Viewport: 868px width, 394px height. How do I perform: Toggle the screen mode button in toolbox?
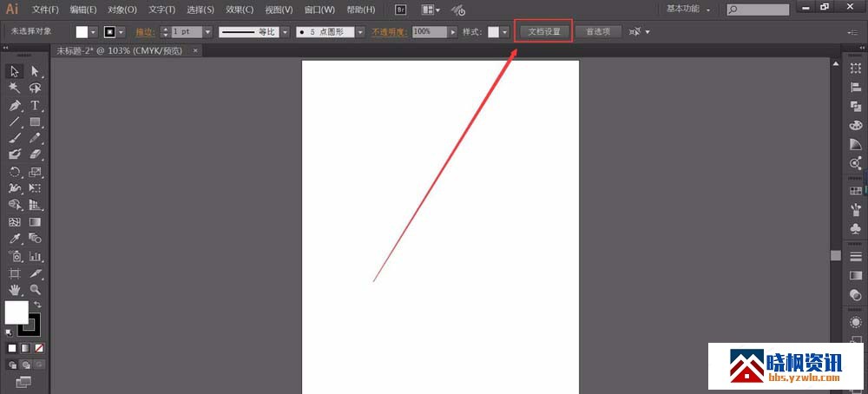coord(23,381)
